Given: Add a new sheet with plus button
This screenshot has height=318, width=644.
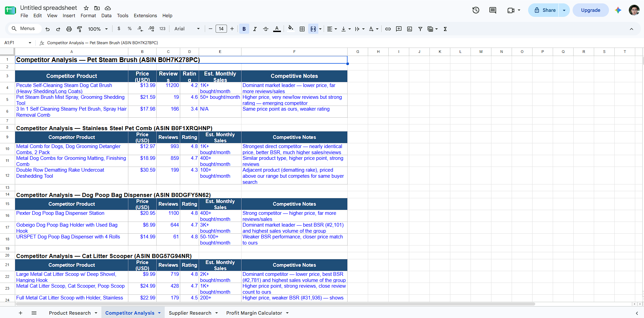Looking at the screenshot, I should tap(21, 313).
